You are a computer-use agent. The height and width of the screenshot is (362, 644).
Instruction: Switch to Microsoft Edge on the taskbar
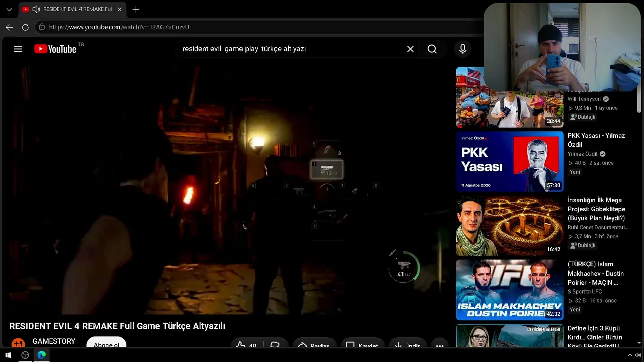[42, 355]
